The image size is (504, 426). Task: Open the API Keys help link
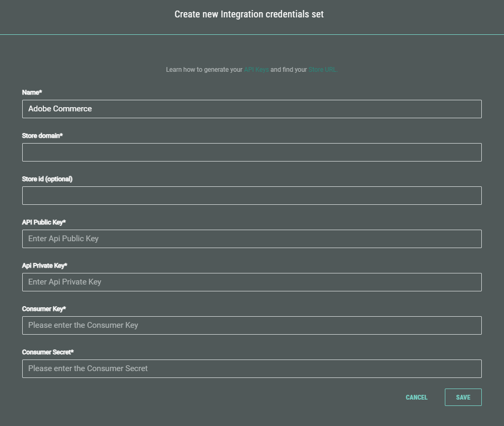[256, 70]
